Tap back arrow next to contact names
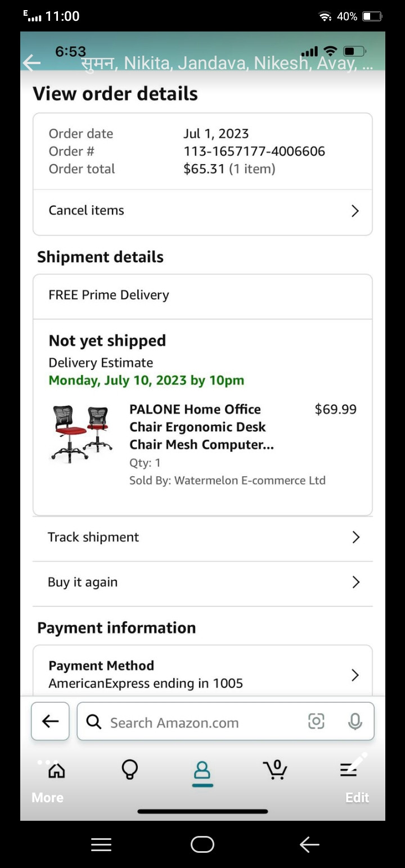The image size is (405, 868). click(x=31, y=63)
